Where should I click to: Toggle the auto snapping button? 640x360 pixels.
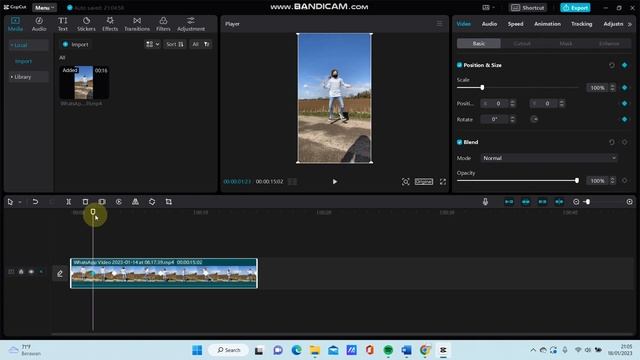(x=526, y=202)
